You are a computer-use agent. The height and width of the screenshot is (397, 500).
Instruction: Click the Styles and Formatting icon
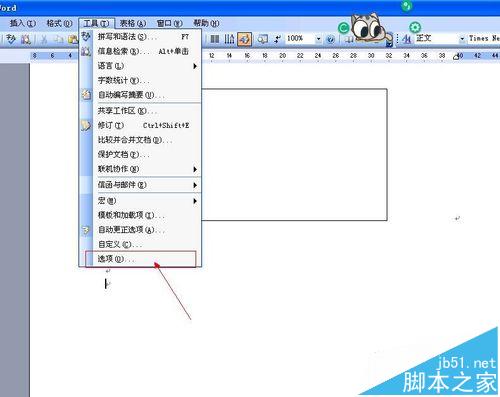pos(406,39)
